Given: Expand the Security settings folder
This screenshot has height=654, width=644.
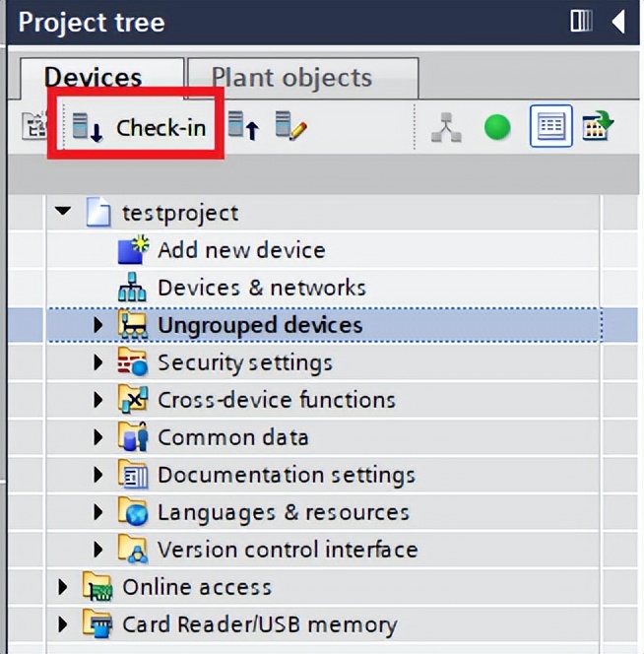Looking at the screenshot, I should (x=98, y=362).
